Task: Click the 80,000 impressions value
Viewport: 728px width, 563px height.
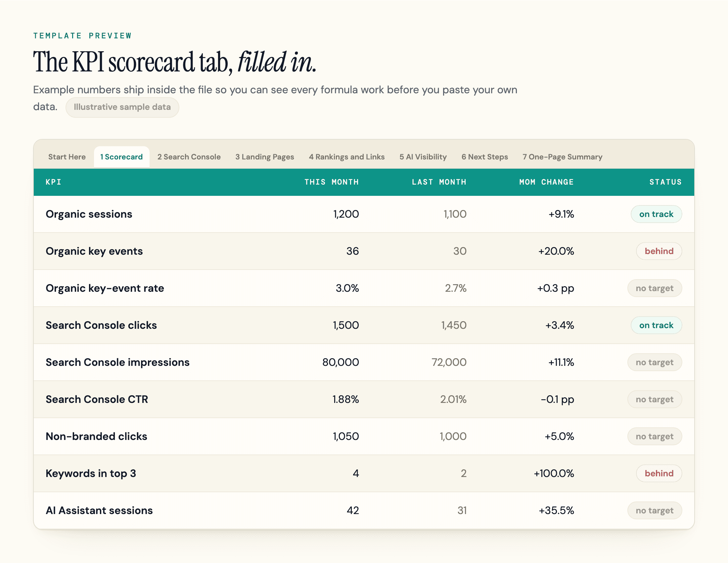Action: point(341,362)
